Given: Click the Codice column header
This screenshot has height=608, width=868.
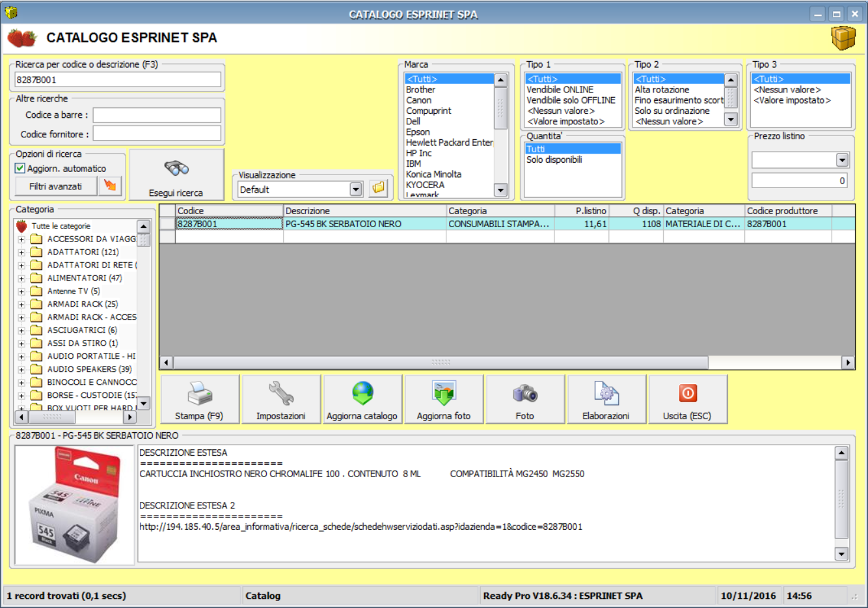Looking at the screenshot, I should pos(230,211).
